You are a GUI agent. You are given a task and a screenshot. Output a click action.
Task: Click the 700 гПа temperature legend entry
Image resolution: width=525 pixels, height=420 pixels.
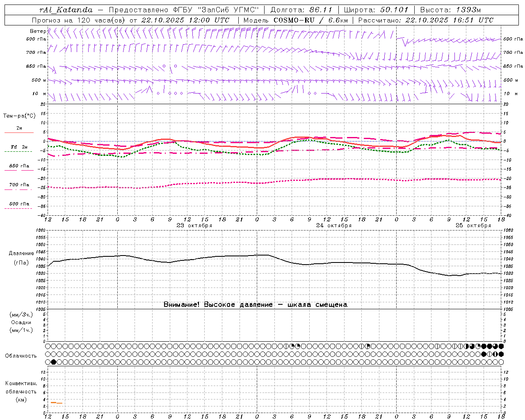[x=19, y=185]
